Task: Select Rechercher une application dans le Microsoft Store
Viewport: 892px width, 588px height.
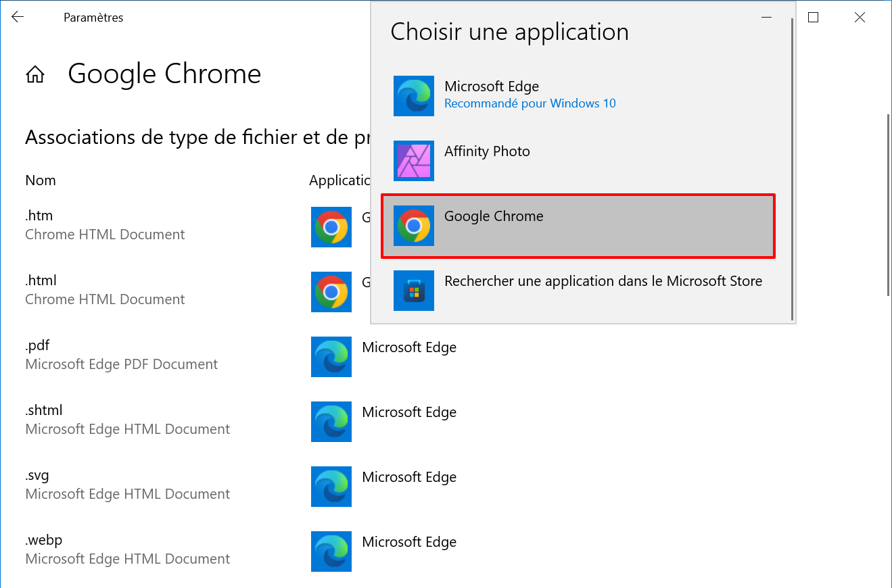Action: 578,291
